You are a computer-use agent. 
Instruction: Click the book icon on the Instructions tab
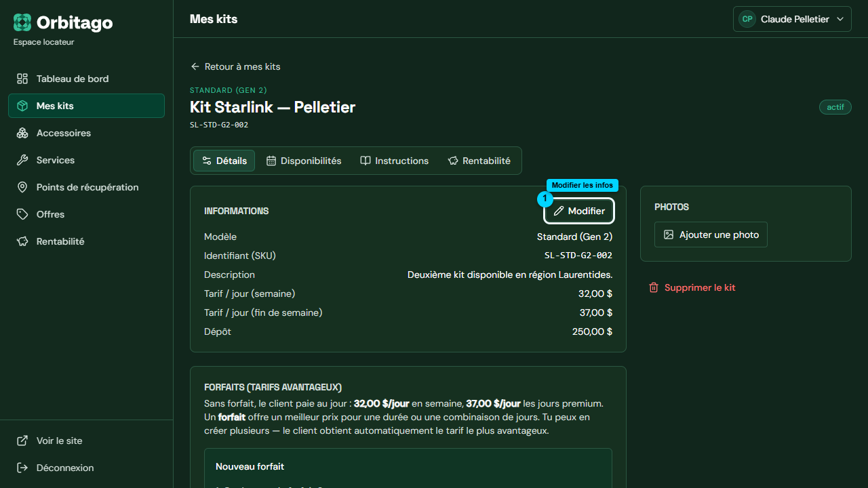pyautogui.click(x=366, y=161)
